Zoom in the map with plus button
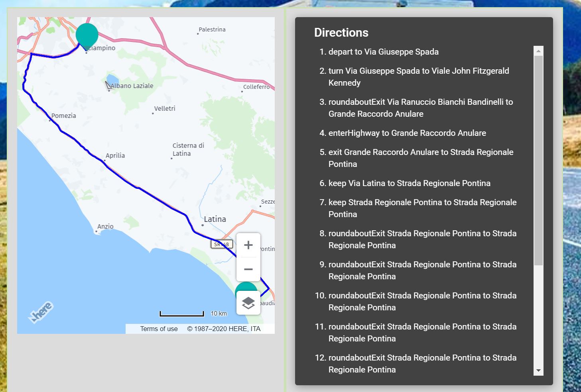581x392 pixels. [248, 245]
